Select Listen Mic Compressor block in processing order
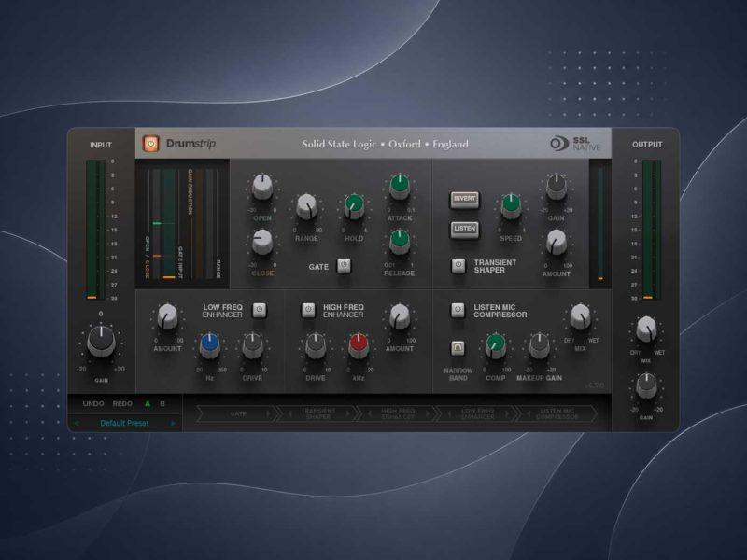The height and width of the screenshot is (560, 747). click(557, 413)
